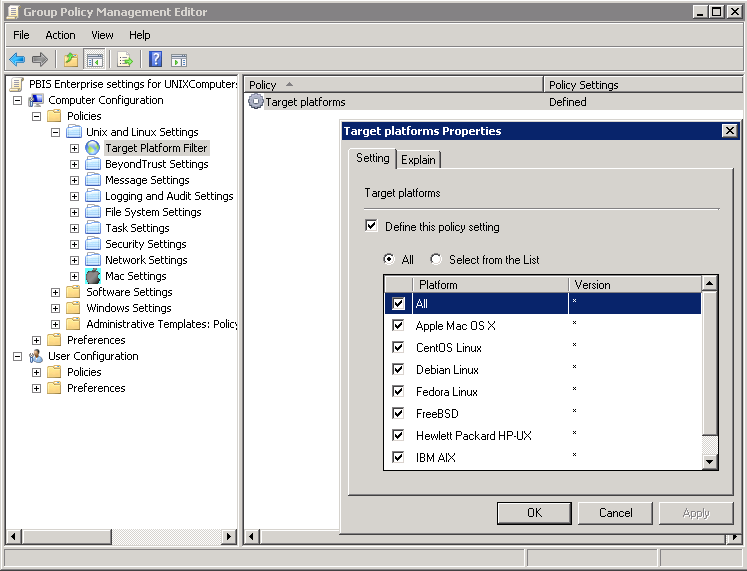The width and height of the screenshot is (747, 571).
Task: Click the Forward arrow toolbar icon
Action: point(40,60)
